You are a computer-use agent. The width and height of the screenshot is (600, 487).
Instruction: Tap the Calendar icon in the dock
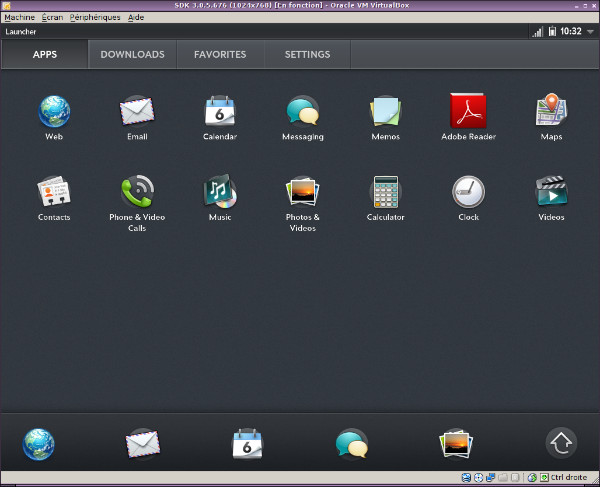[247, 444]
